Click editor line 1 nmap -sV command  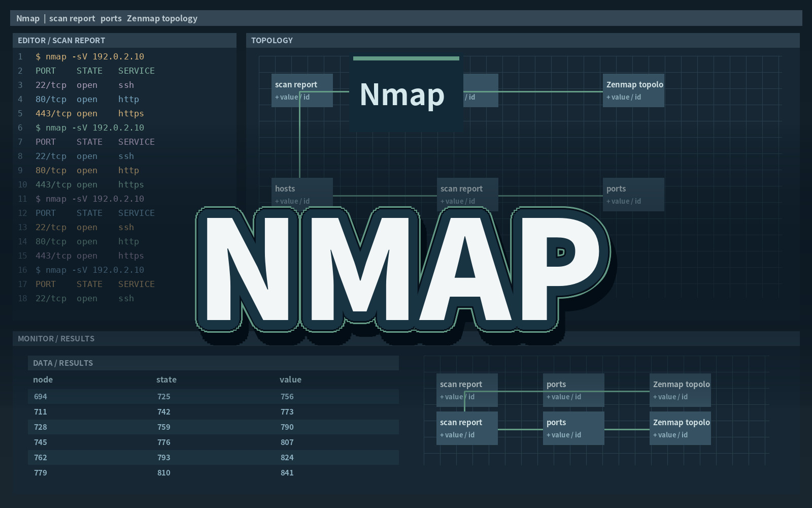pyautogui.click(x=90, y=56)
